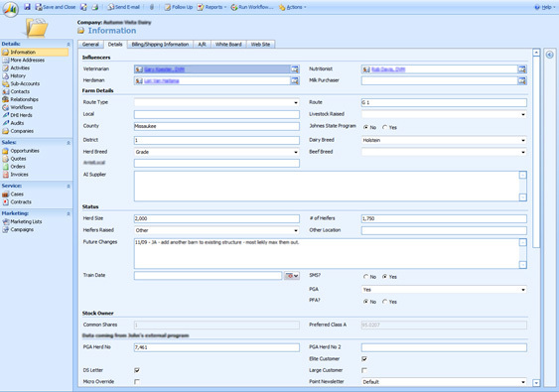
Task: Toggle the Micro Override checkbox
Action: [x=137, y=382]
